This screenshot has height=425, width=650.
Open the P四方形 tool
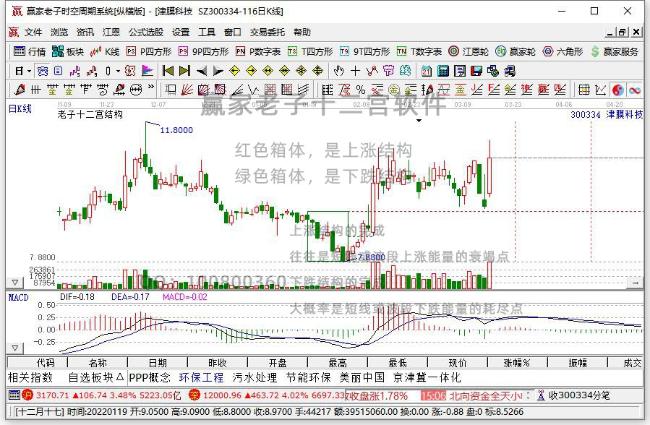149,51
